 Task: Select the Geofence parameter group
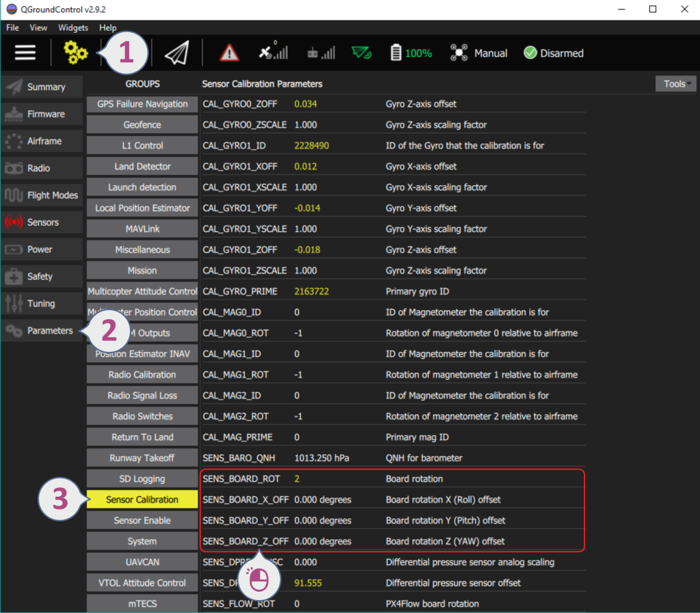coord(142,125)
